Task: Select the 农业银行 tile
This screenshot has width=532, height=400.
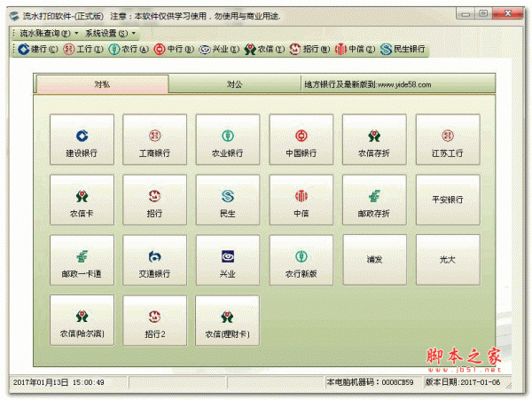Action: pyautogui.click(x=228, y=139)
